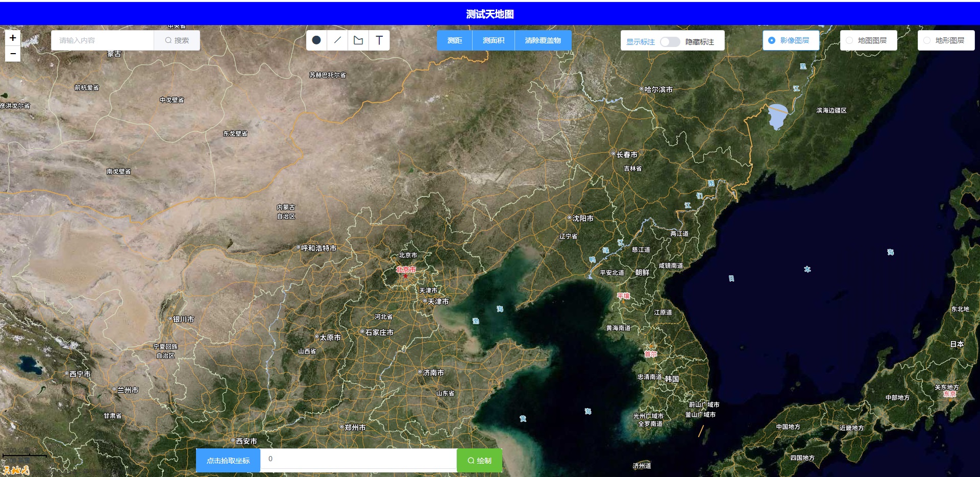The image size is (980, 477).
Task: Click the red 首尔 capital label
Action: tap(651, 354)
